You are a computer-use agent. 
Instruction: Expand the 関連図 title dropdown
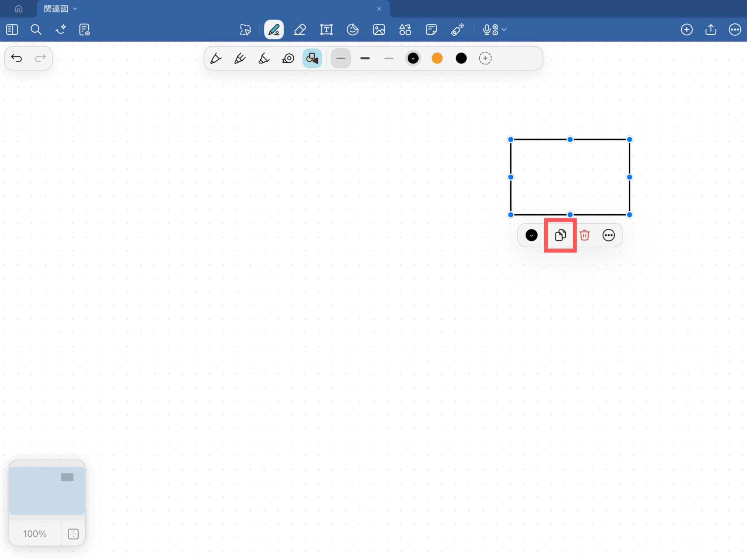pyautogui.click(x=75, y=9)
